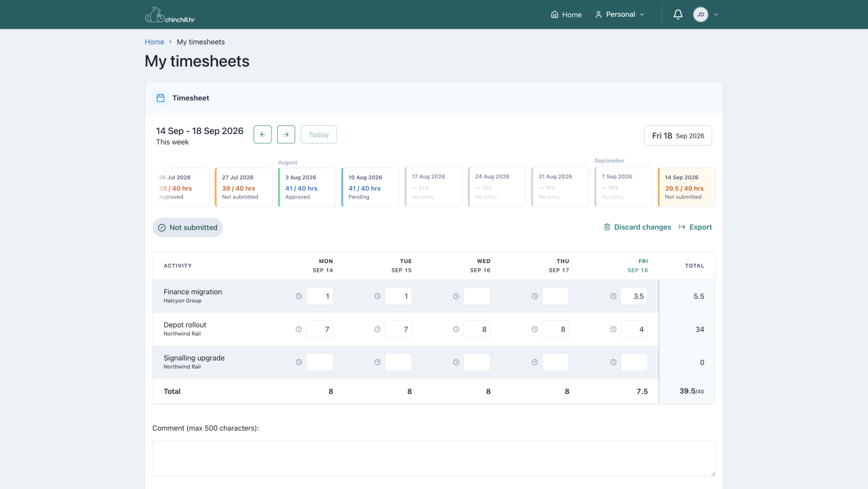This screenshot has height=489, width=868.
Task: Click Depot rollout Tuesday hours field
Action: (x=398, y=330)
